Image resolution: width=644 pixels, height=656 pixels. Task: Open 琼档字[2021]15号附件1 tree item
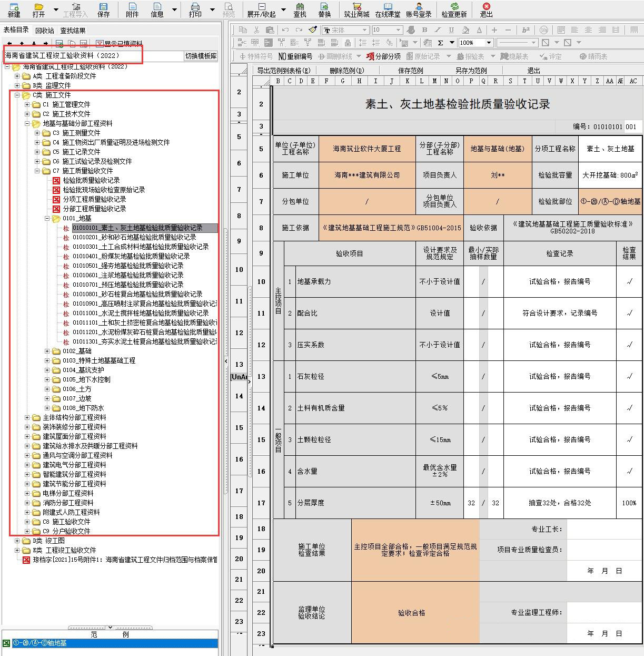click(125, 560)
